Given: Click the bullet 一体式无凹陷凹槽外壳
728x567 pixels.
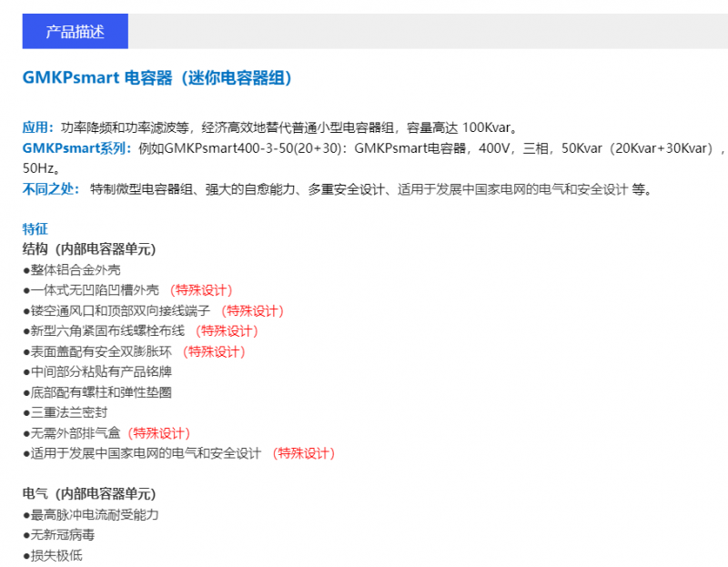Looking at the screenshot, I should (91, 290).
